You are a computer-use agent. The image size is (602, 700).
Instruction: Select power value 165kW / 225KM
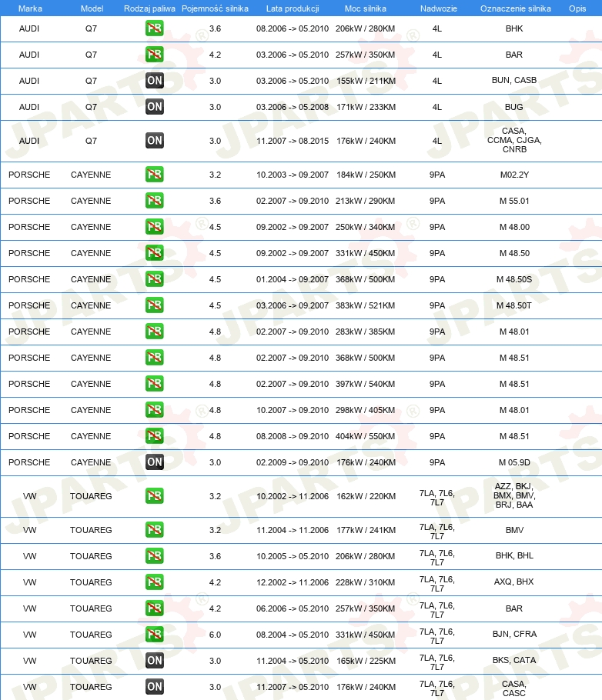point(366,662)
